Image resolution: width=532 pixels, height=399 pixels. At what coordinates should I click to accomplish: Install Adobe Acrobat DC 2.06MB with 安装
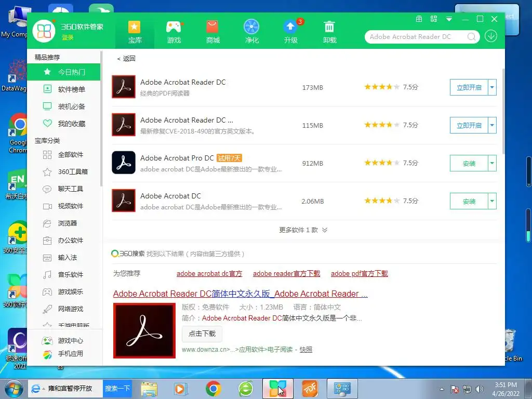coord(469,202)
